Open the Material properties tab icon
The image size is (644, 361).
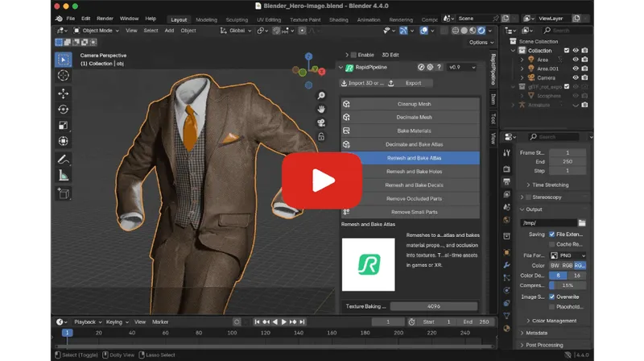[x=506, y=329]
